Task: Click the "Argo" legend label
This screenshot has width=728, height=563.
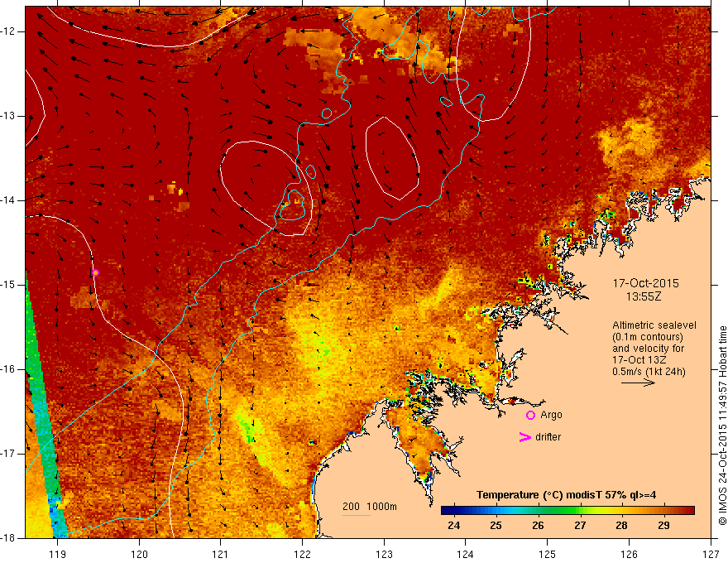Action: click(x=551, y=415)
